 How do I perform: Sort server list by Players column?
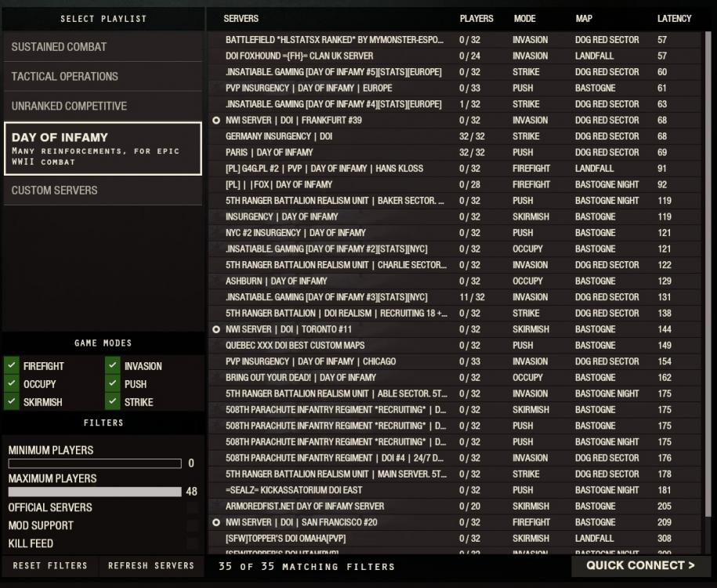476,19
